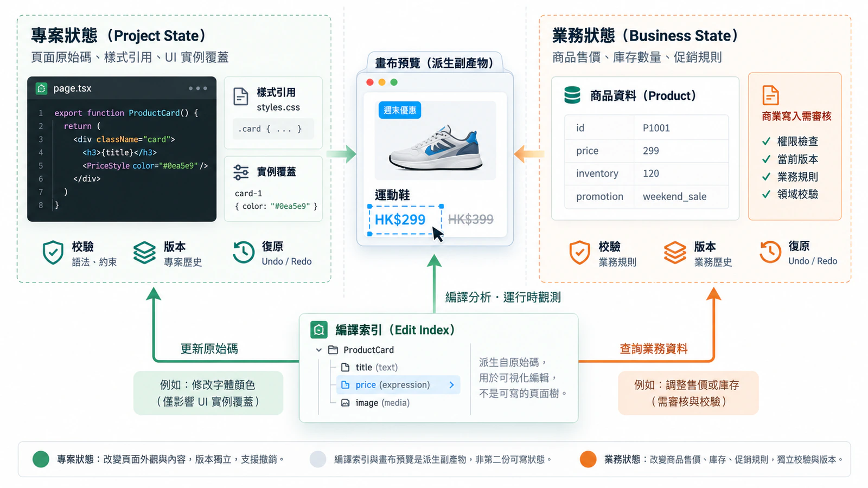
Task: Click the weekend_sale promotion value
Action: pos(674,196)
